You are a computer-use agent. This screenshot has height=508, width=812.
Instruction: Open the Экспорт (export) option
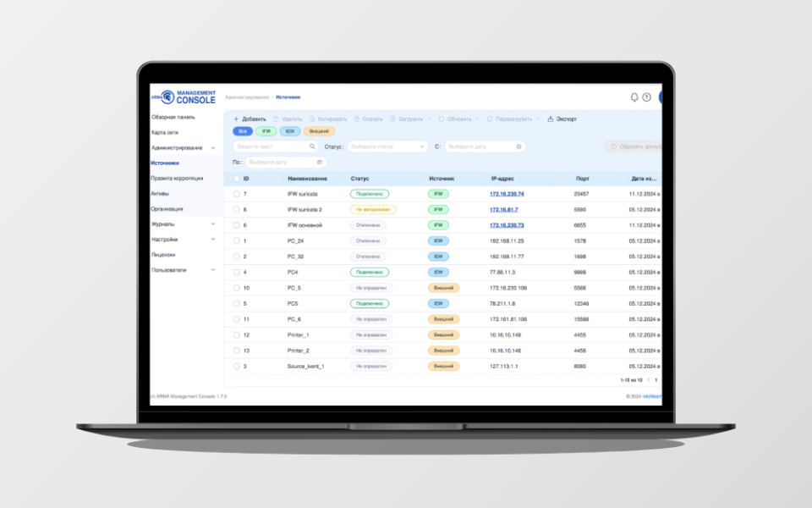coord(561,119)
